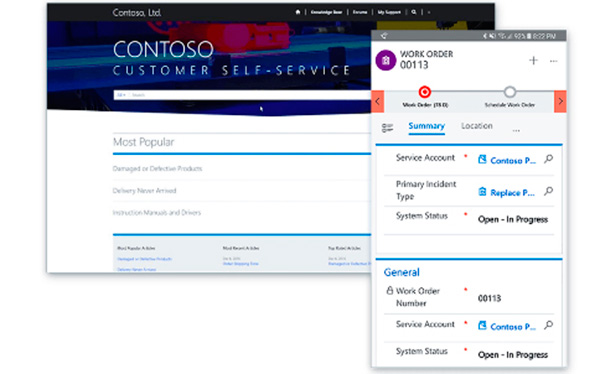Expand the user dropdown arrow in portal header
Viewport: 600px width, 374px height.
[x=429, y=13]
